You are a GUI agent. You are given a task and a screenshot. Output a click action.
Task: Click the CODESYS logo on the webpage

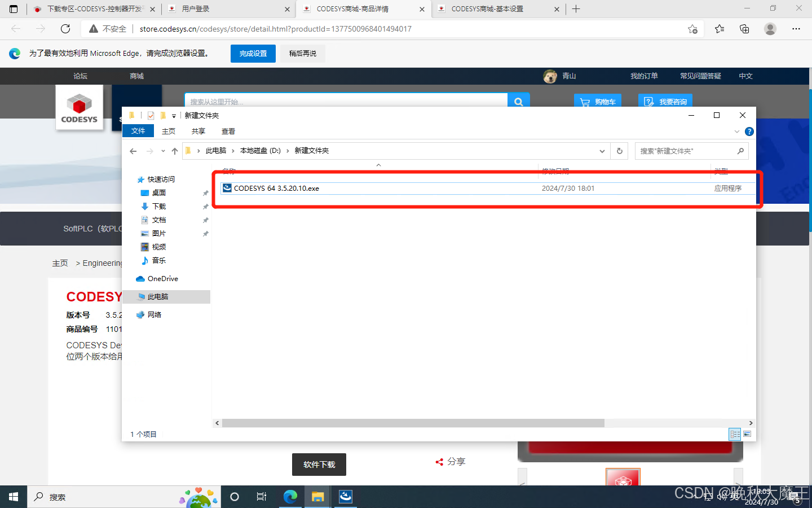click(x=80, y=108)
